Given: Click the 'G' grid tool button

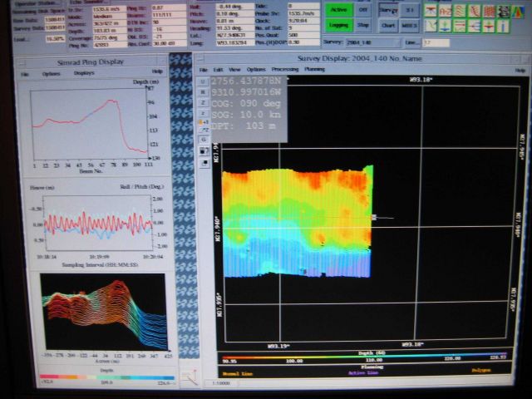Looking at the screenshot, I should (204, 140).
